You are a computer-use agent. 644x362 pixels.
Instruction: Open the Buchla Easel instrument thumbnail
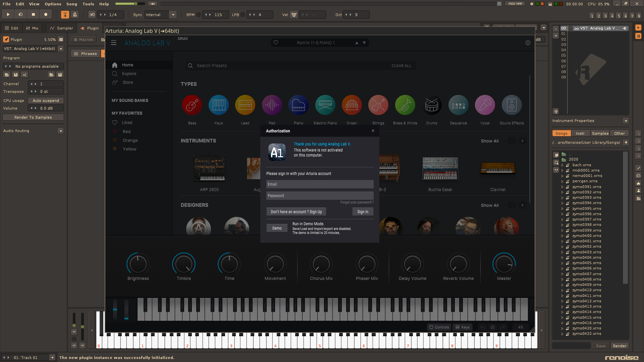(440, 168)
